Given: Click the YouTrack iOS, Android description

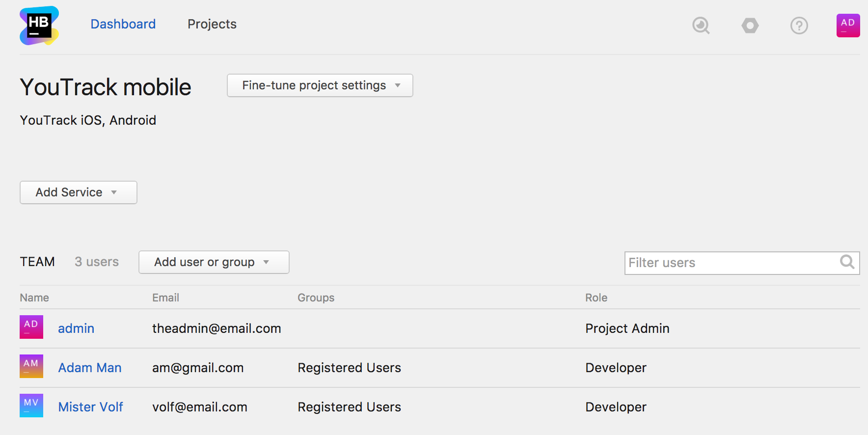Looking at the screenshot, I should point(88,120).
